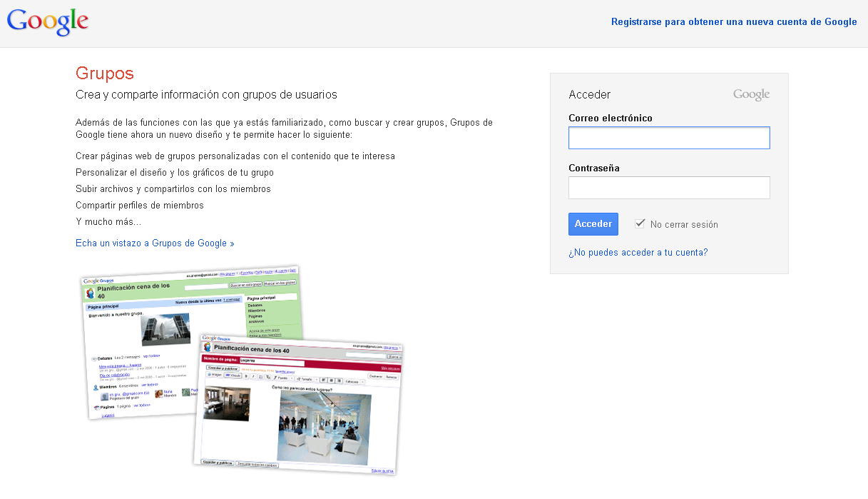Viewport: 868px width, 499px height.
Task: Click text 'Compartir perfiles de miembros'
Action: click(140, 205)
